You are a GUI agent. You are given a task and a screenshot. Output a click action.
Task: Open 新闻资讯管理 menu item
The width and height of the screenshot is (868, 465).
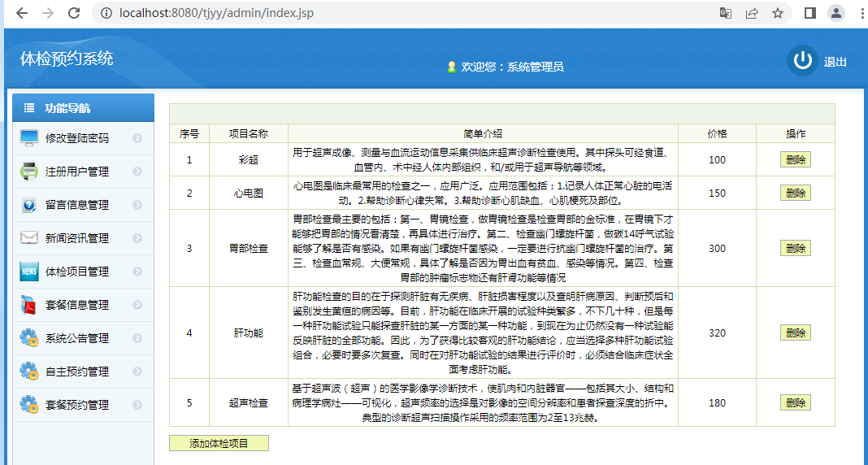(x=83, y=238)
